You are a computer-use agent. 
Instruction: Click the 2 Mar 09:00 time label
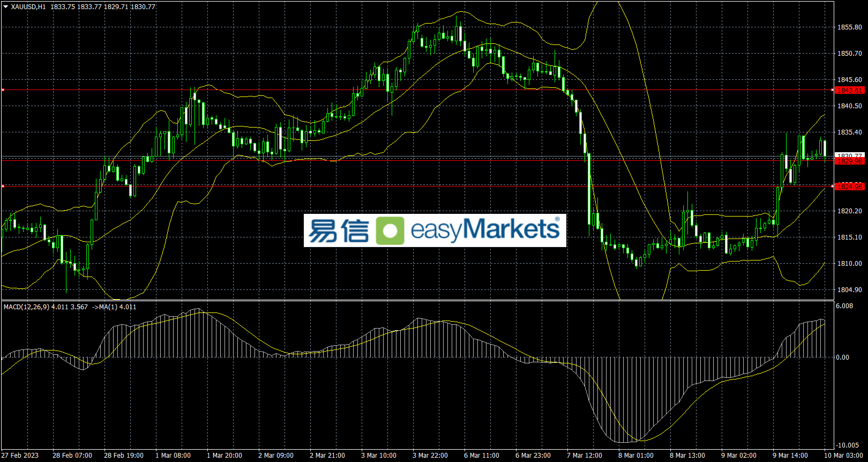tap(276, 455)
